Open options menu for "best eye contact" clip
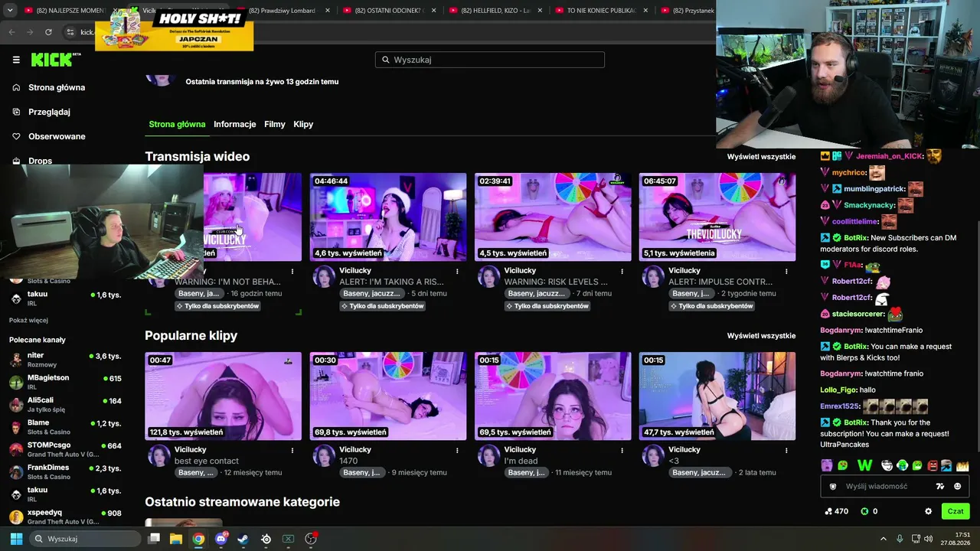Image resolution: width=980 pixels, height=551 pixels. (292, 450)
